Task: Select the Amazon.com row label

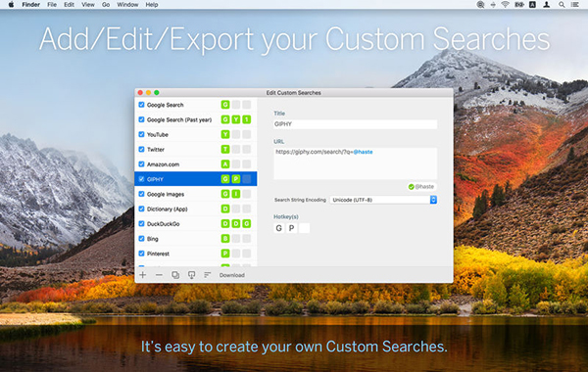Action: point(163,164)
